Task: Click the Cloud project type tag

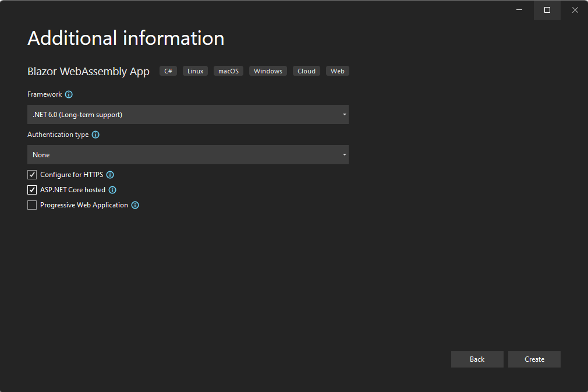Action: point(306,71)
